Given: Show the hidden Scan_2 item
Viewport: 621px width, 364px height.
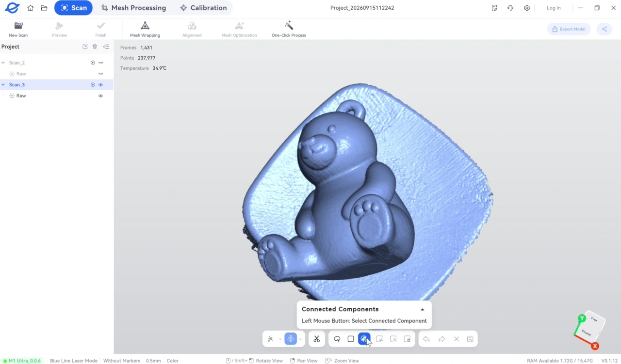Looking at the screenshot, I should point(101,63).
